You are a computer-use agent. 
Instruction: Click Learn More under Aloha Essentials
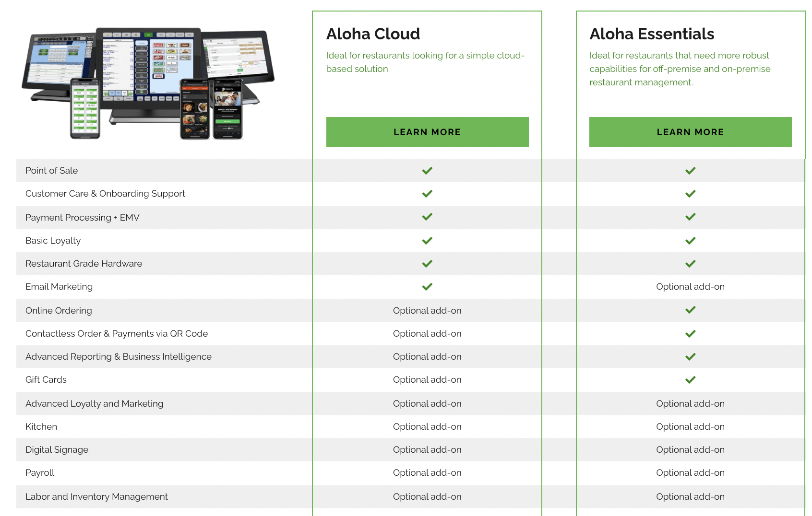coord(690,132)
